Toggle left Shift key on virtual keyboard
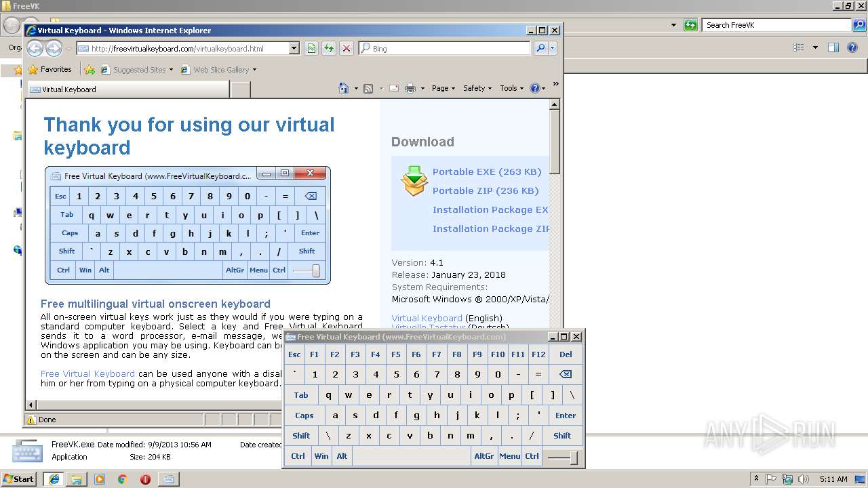 click(x=301, y=436)
